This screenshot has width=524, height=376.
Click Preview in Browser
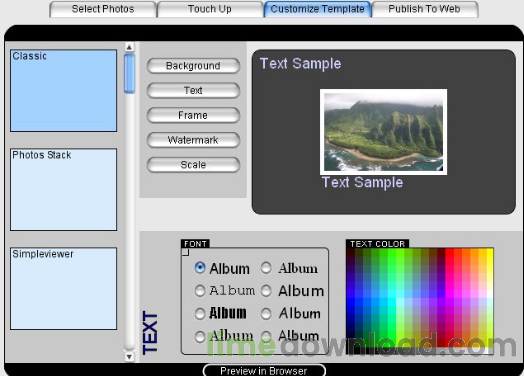point(264,371)
